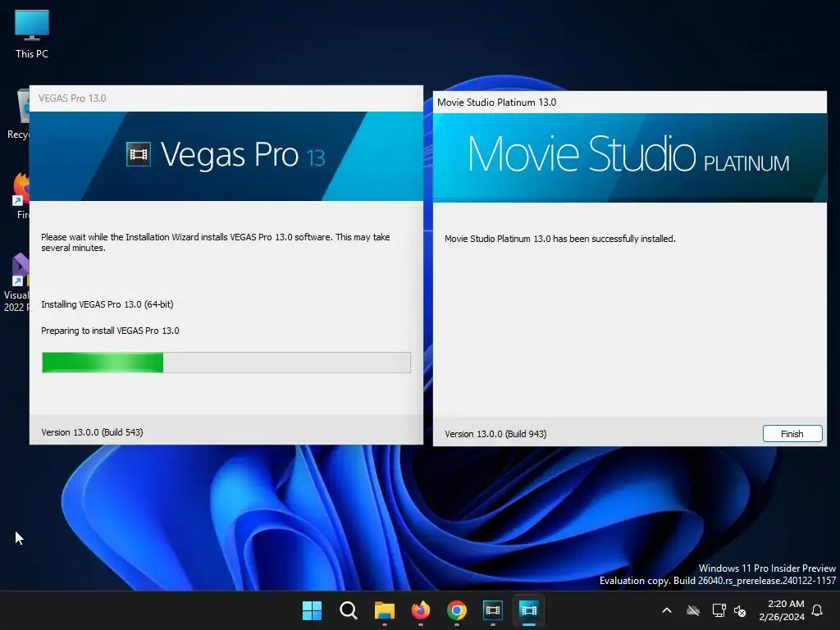Viewport: 840px width, 630px height.
Task: Click 'Preparing to install VEGAS Pro 13.0' status
Action: (x=110, y=331)
